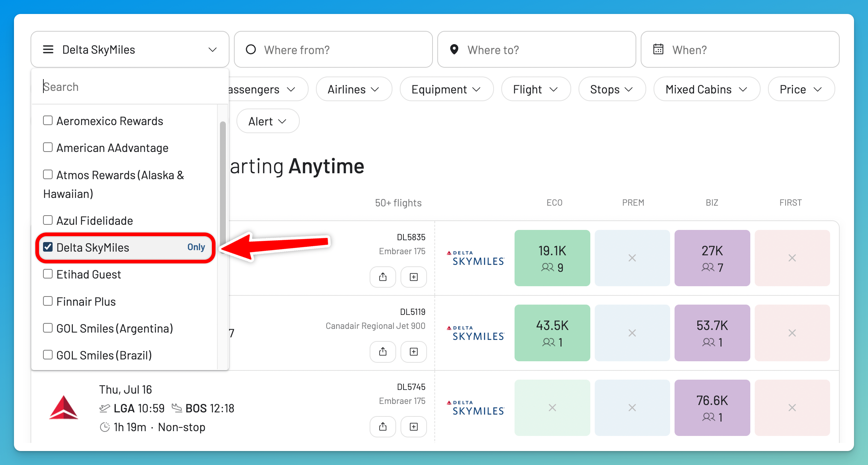Click the duration clock icon next to 1h 19m
Viewport: 868px width, 465px height.
coord(105,427)
